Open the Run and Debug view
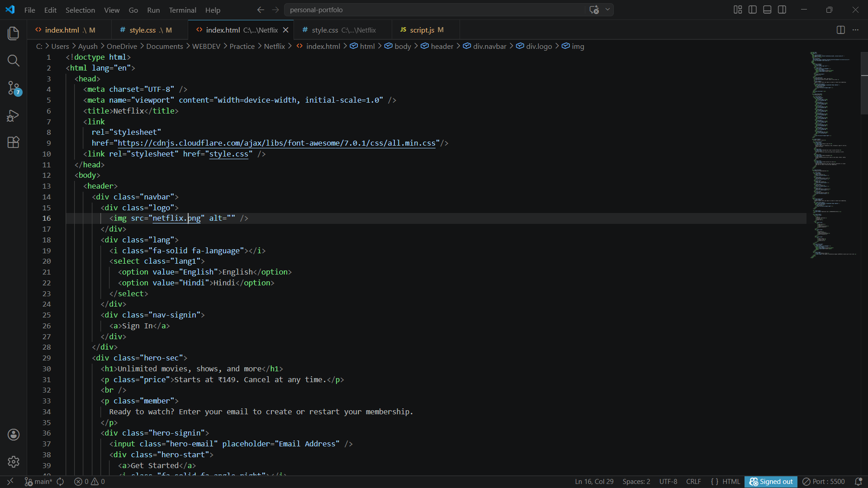 pos(13,115)
